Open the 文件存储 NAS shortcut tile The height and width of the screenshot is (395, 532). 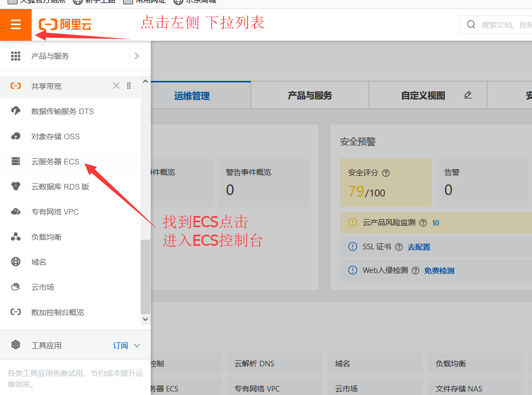pos(476,387)
